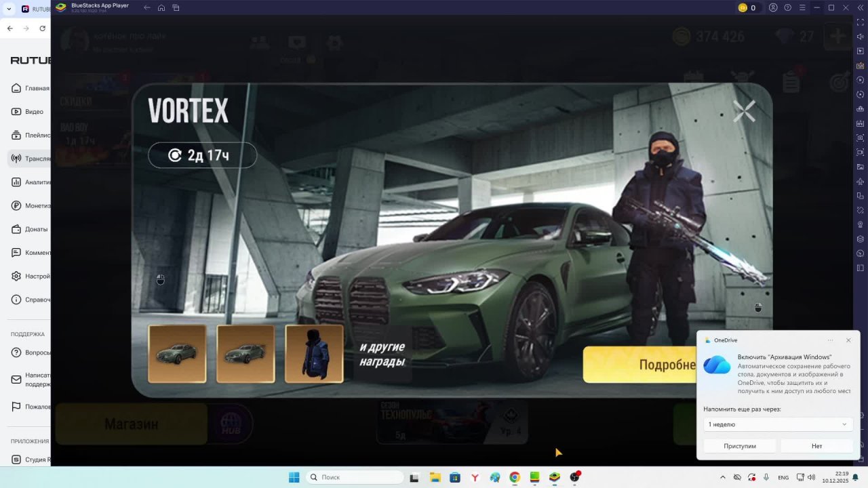Open Комментарии in the Rutube sidebar
This screenshot has height=488, width=868.
point(31,253)
